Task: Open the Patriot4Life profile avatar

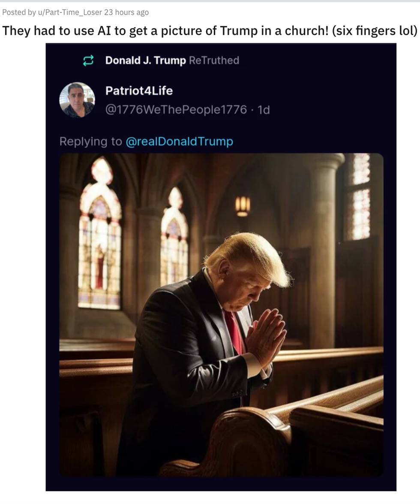Action: pos(77,100)
